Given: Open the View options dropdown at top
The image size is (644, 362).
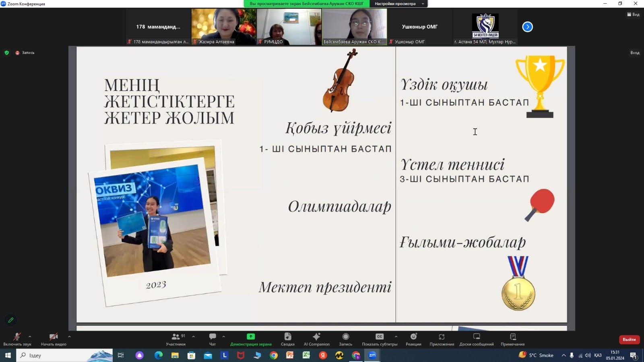Looking at the screenshot, I should click(x=398, y=4).
